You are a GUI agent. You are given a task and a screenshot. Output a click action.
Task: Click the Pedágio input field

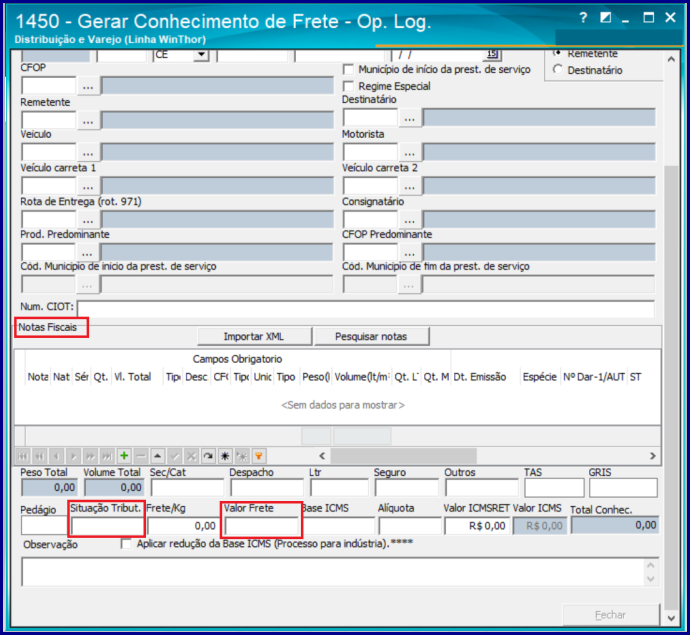pyautogui.click(x=44, y=526)
